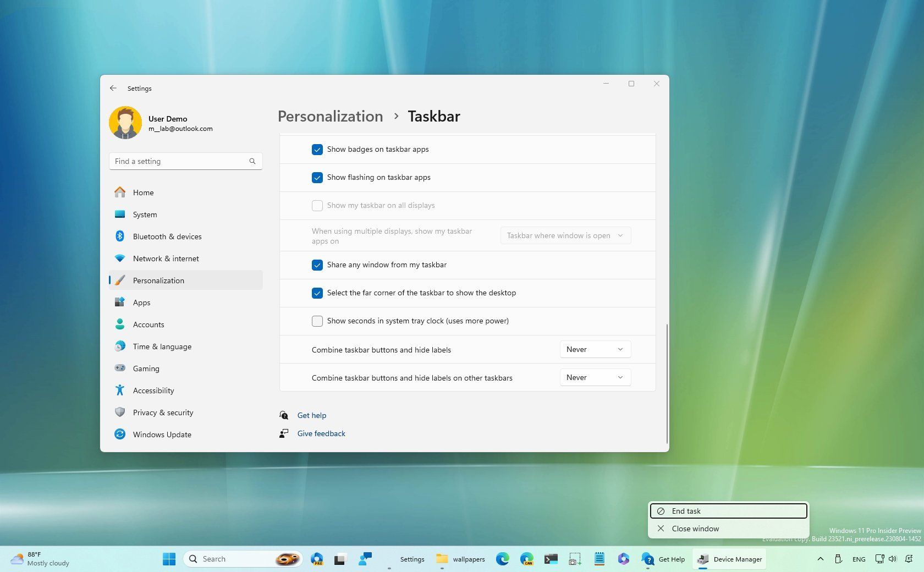Screen dimensions: 924x572
Task: Uncheck Show badges on taskbar apps
Action: coord(317,149)
